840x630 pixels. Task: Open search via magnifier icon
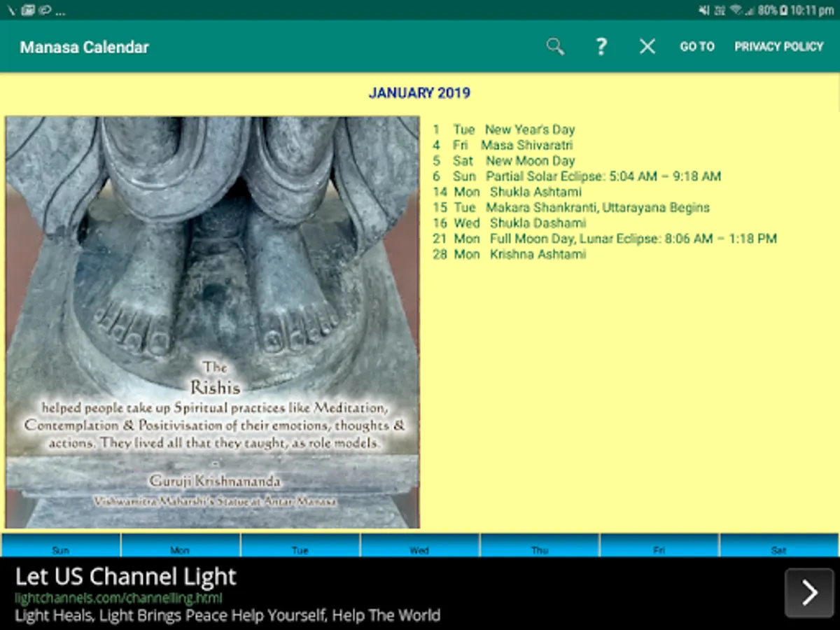556,47
